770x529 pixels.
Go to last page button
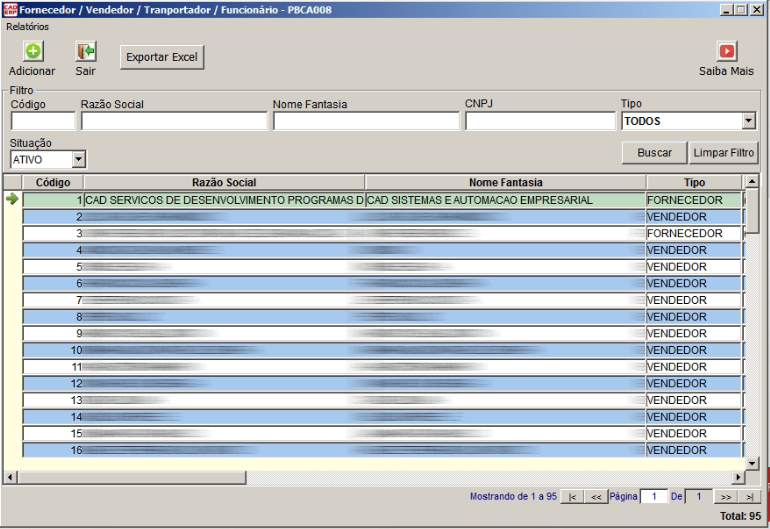(x=749, y=497)
